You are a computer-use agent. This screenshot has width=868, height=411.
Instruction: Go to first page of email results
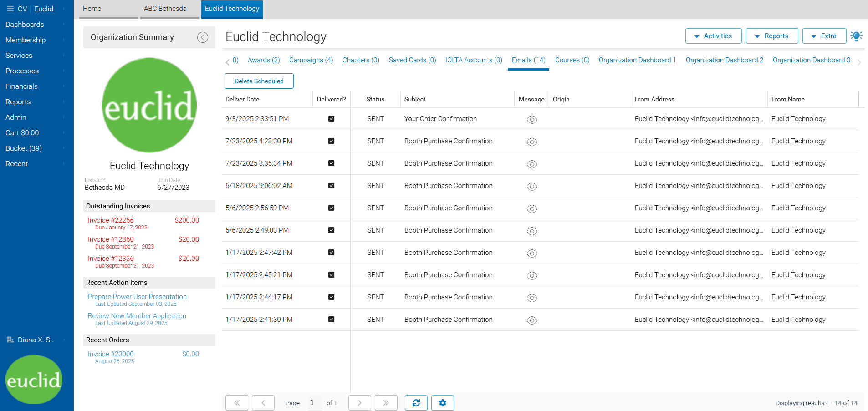pyautogui.click(x=237, y=403)
